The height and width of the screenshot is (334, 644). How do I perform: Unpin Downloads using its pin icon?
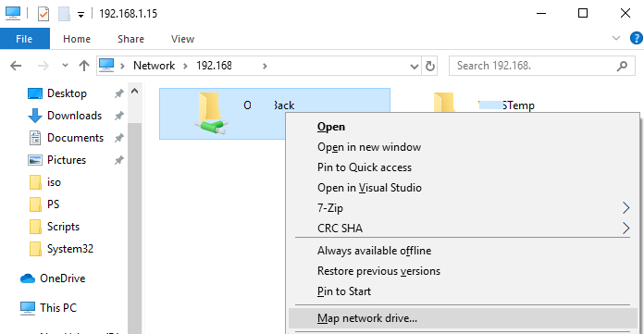tap(118, 117)
